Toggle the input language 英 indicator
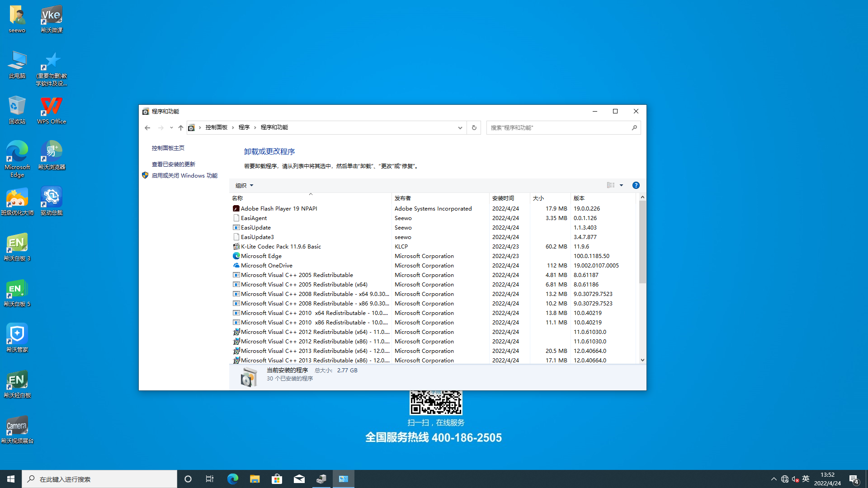868x488 pixels. click(806, 479)
